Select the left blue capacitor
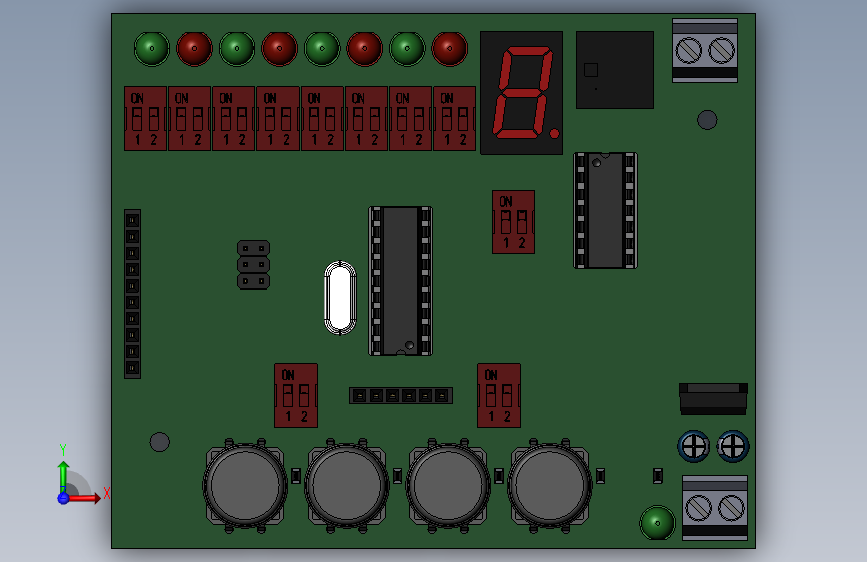 (x=693, y=446)
